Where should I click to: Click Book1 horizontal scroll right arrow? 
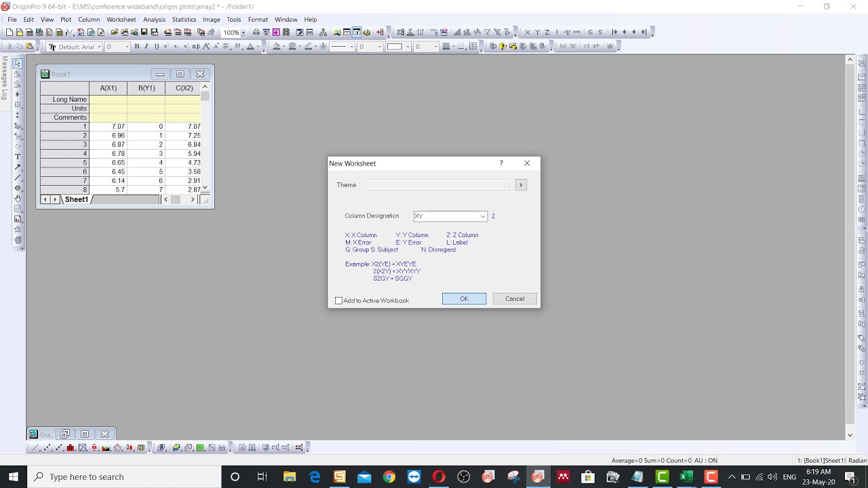click(x=193, y=199)
